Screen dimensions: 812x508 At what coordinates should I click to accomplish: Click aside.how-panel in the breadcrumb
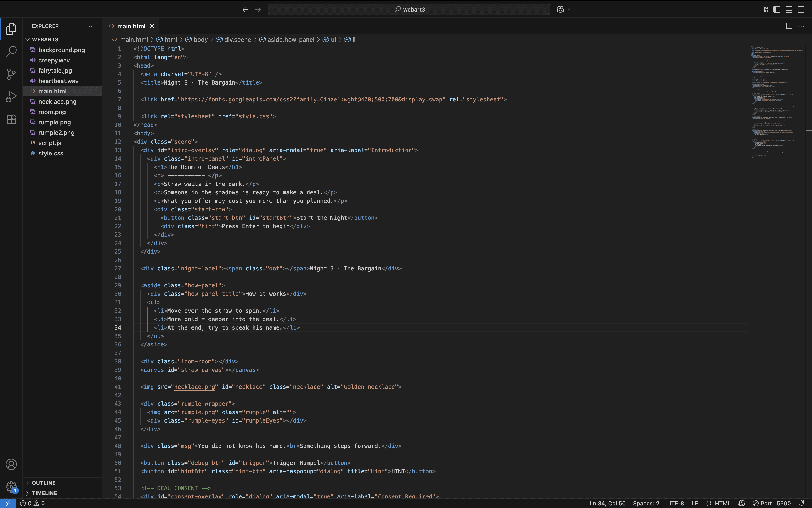[290, 40]
